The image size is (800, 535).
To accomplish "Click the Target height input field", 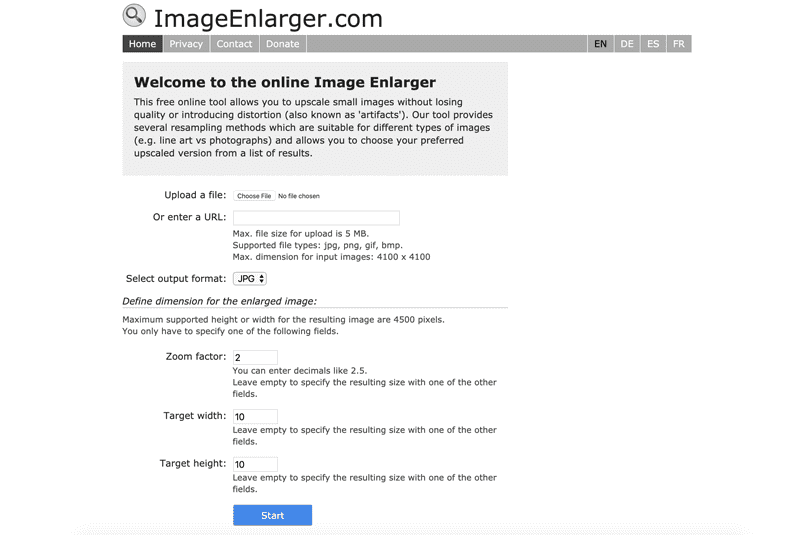I will point(255,464).
